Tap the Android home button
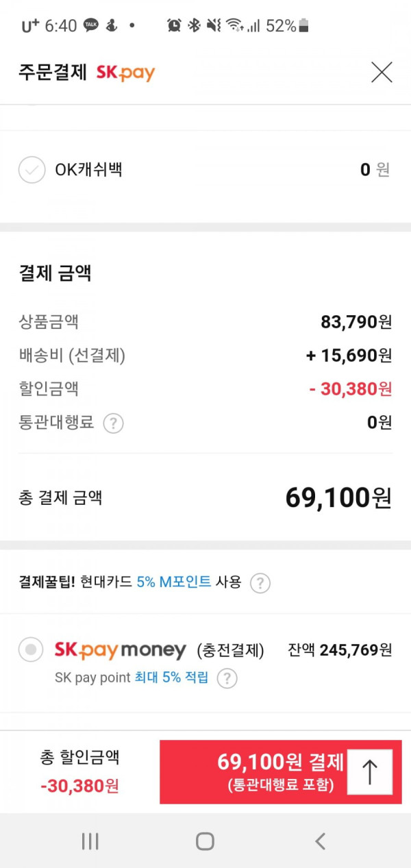This screenshot has height=868, width=411. (x=205, y=841)
